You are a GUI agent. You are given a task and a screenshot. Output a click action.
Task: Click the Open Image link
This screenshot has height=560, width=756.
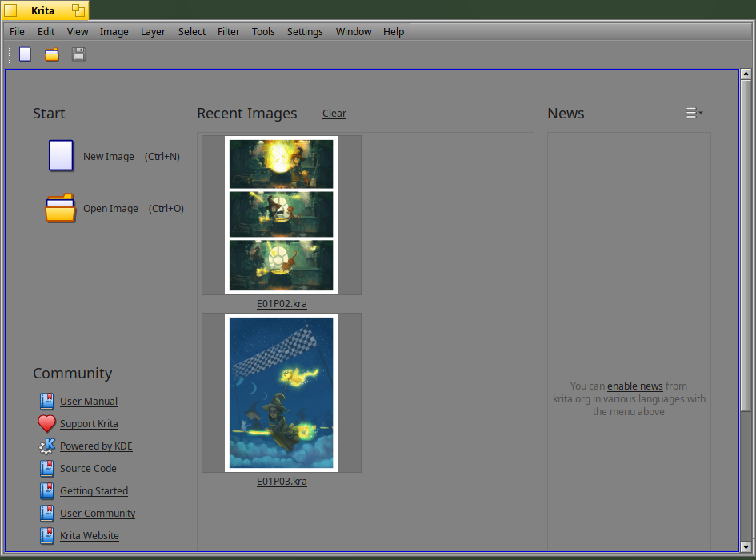110,208
